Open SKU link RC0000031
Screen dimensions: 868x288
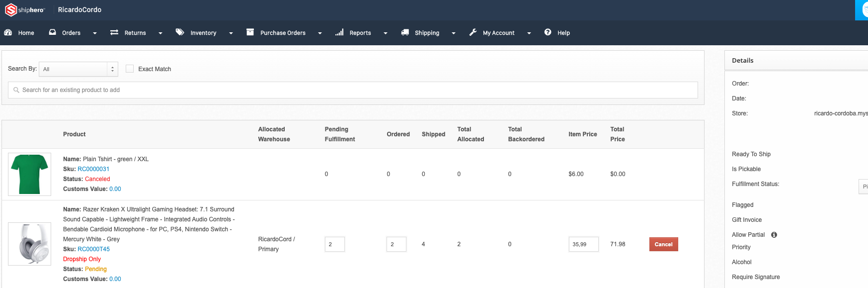93,169
